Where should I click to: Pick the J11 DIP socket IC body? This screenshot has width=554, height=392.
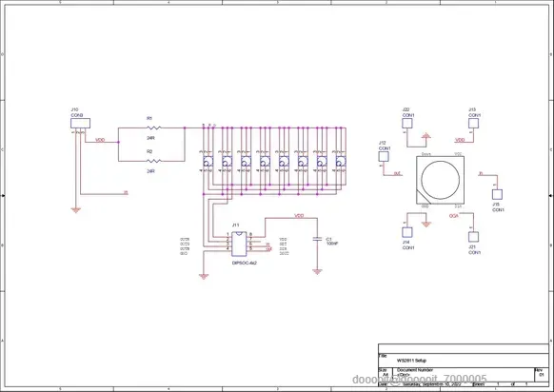(239, 244)
